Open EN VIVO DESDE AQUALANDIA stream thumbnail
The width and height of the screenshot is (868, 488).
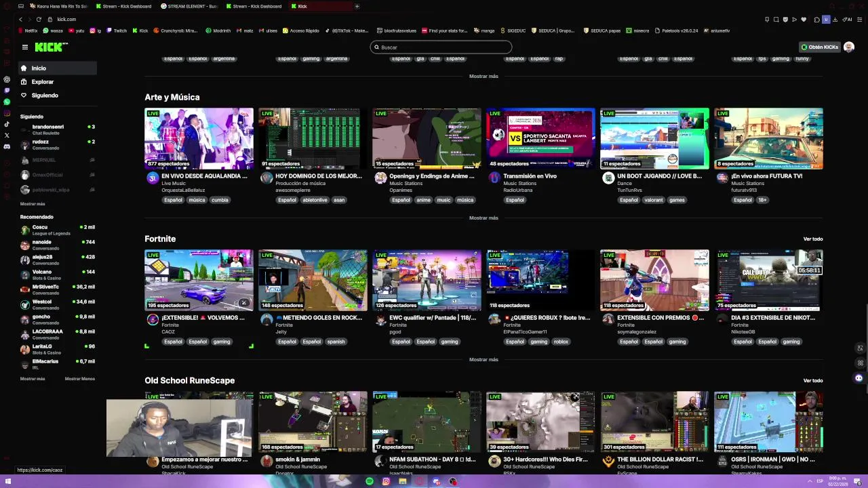199,138
